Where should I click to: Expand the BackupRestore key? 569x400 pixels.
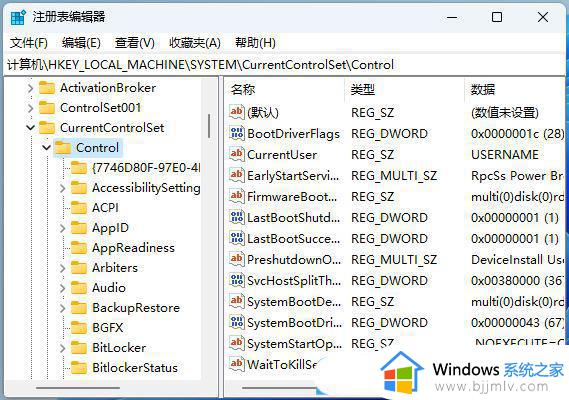pos(62,308)
